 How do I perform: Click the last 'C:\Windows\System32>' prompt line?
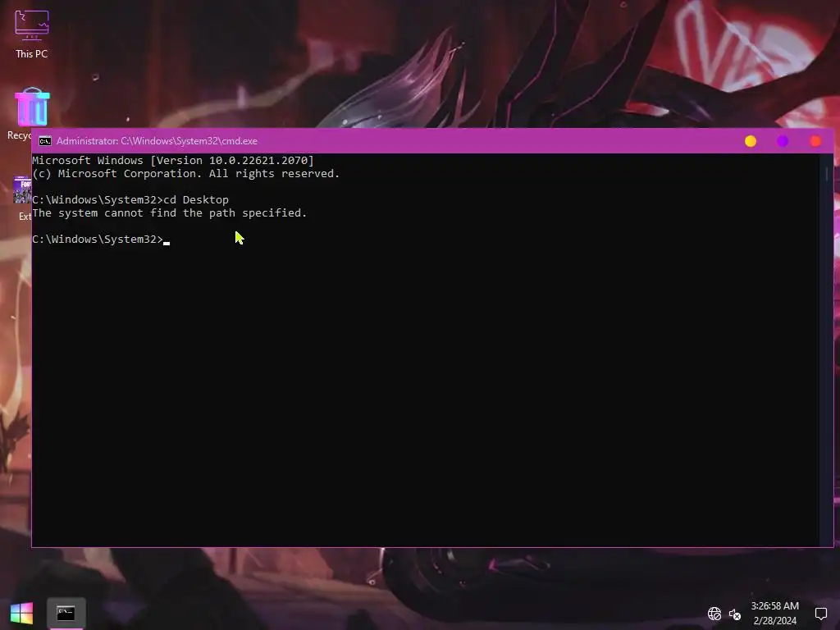pyautogui.click(x=98, y=240)
